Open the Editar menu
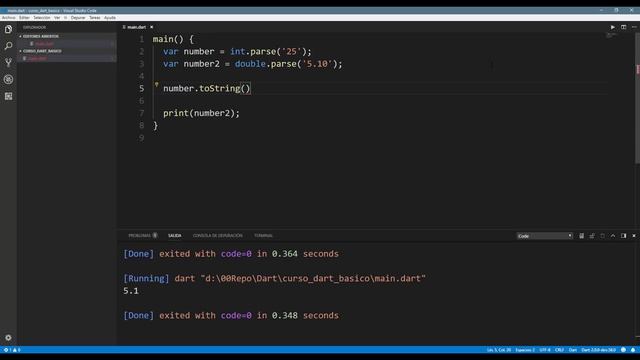The width and height of the screenshot is (640, 360). point(24,18)
